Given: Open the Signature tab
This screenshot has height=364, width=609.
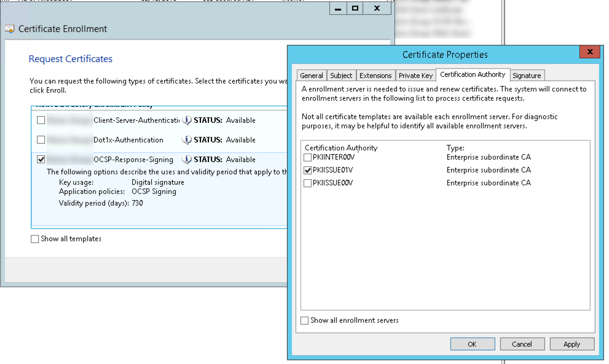Looking at the screenshot, I should [527, 76].
